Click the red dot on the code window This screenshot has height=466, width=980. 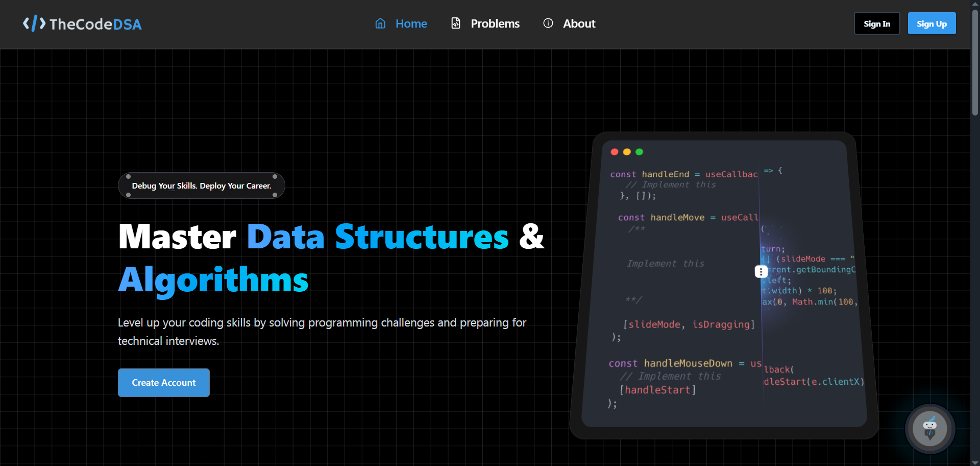pos(614,152)
